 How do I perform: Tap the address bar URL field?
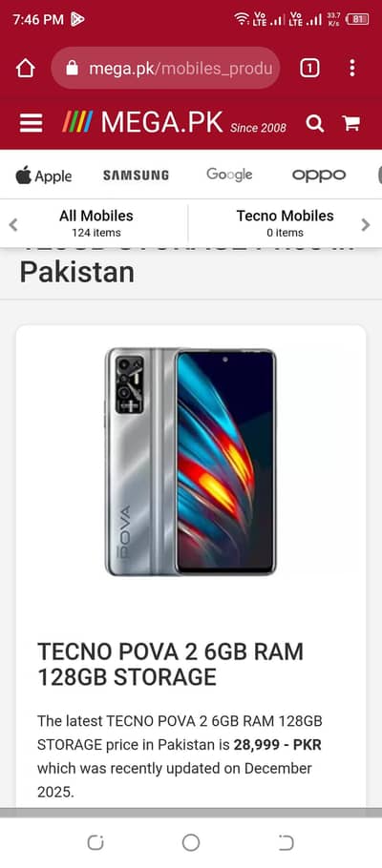(166, 68)
